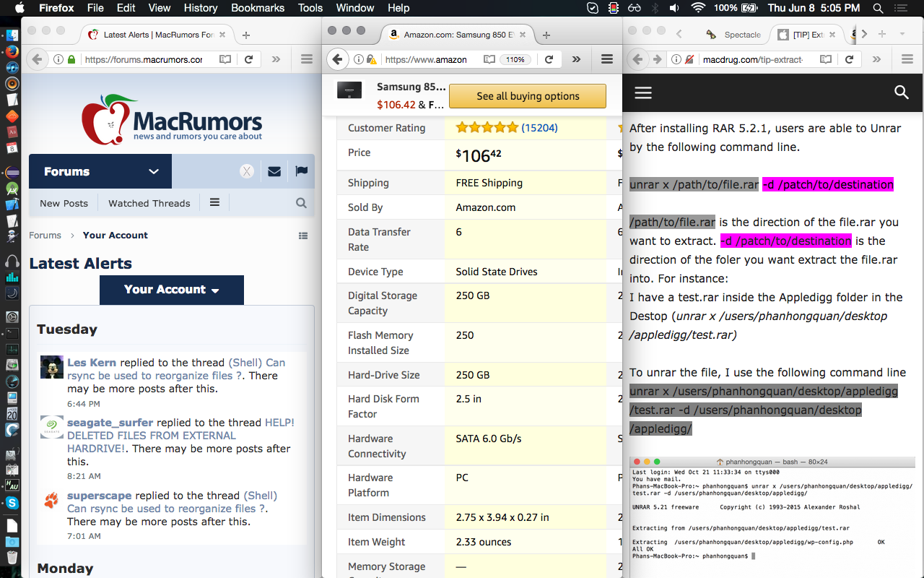Open the breadcrumb list icon beside Your Account
The width and height of the screenshot is (924, 578).
(x=303, y=236)
